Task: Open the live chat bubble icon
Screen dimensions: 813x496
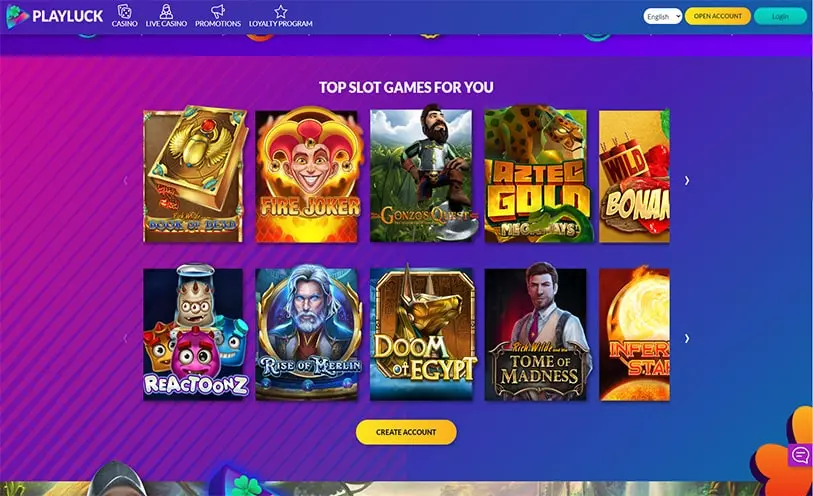Action: pos(800,456)
